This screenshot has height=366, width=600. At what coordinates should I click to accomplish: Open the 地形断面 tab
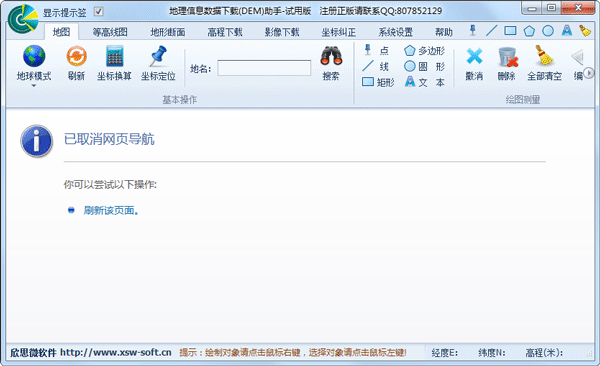tap(168, 32)
